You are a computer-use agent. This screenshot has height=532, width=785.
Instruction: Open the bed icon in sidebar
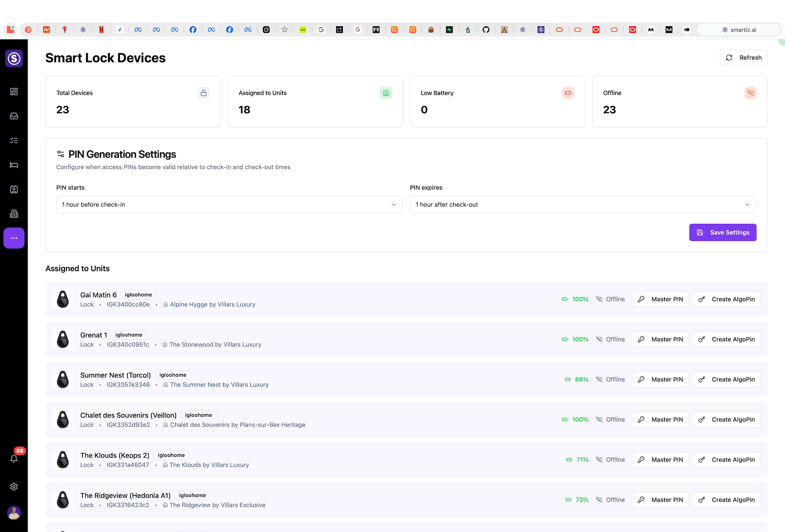coord(14,165)
